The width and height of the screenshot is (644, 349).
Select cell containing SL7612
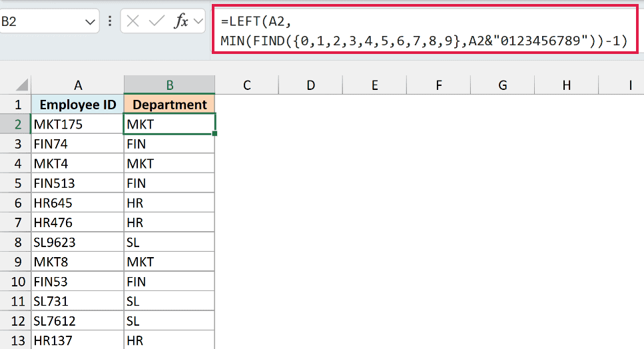(x=78, y=321)
